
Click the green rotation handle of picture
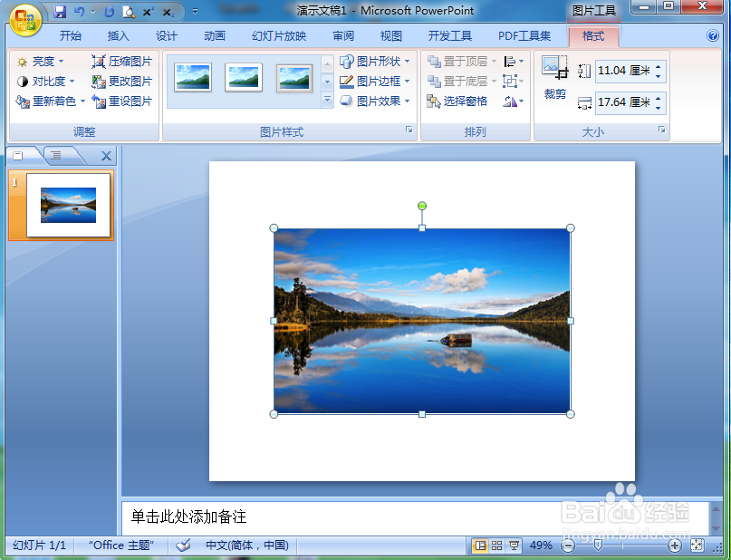click(422, 206)
